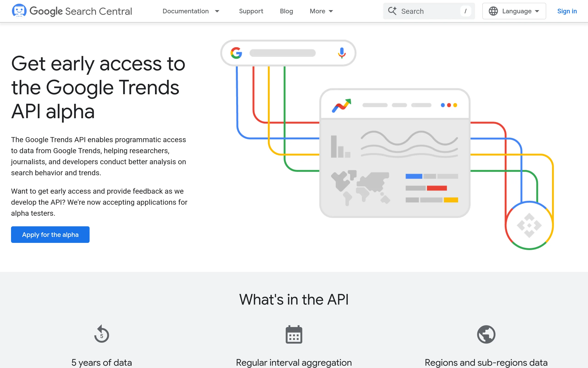Screen dimensions: 588x368
Task: Click the paragraph starting 'The Google Trends API'
Action: point(98,156)
